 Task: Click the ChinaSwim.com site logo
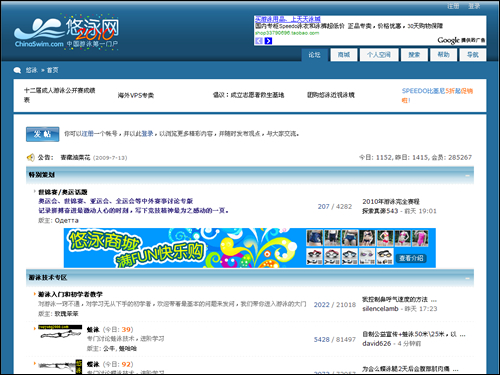66,33
